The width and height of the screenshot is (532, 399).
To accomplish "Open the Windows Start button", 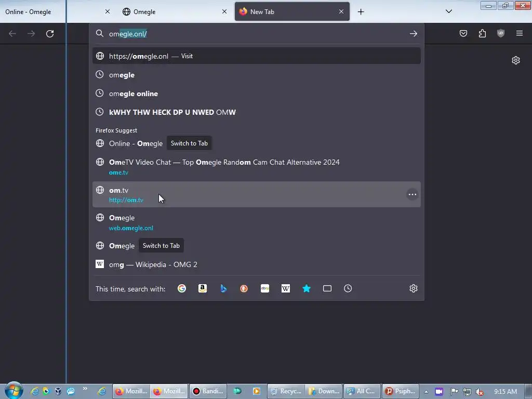I will click(x=14, y=391).
